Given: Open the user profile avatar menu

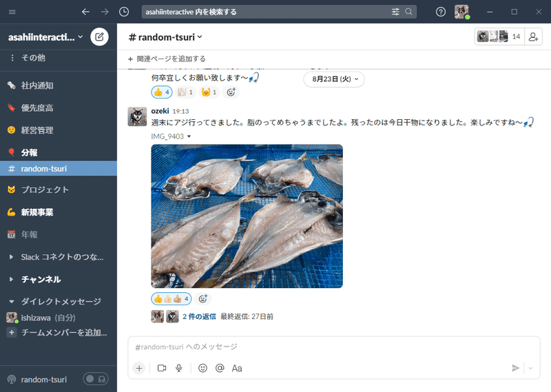Looking at the screenshot, I should coord(461,12).
